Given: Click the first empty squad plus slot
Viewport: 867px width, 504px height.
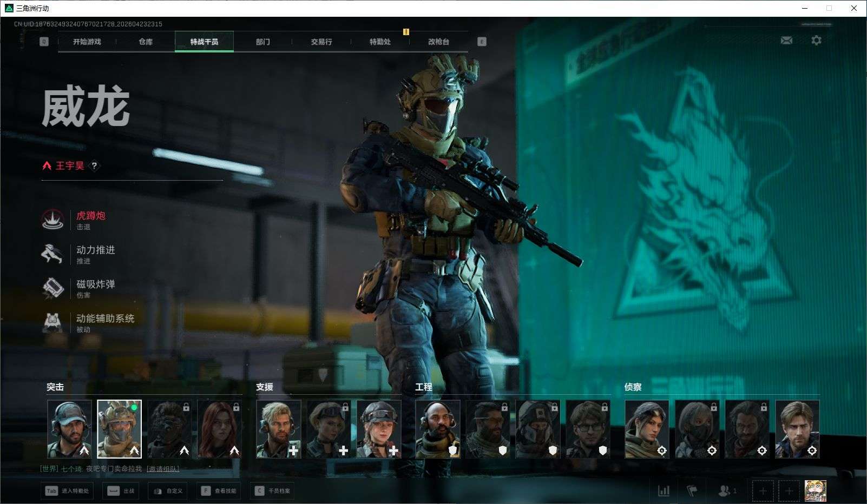Looking at the screenshot, I should coord(763,491).
